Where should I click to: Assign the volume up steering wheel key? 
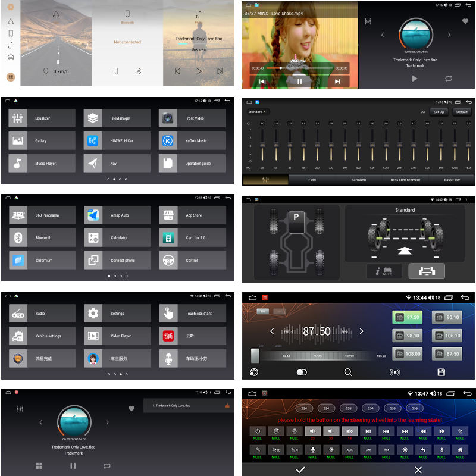(313, 431)
